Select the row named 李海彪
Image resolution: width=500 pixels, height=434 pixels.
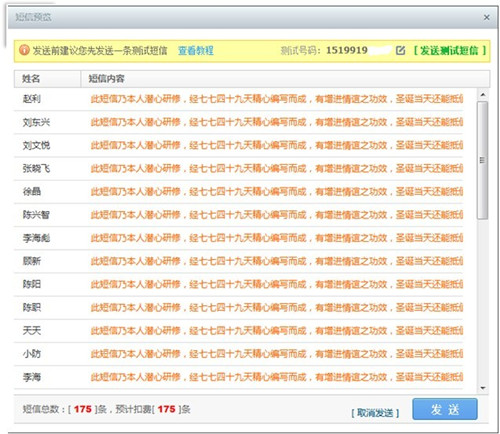pos(238,238)
